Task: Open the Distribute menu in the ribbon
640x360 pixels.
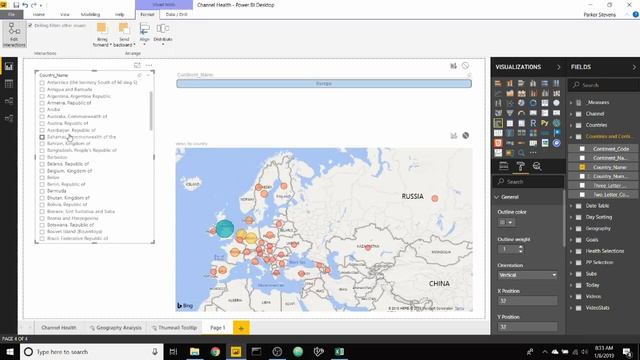Action: click(x=163, y=33)
